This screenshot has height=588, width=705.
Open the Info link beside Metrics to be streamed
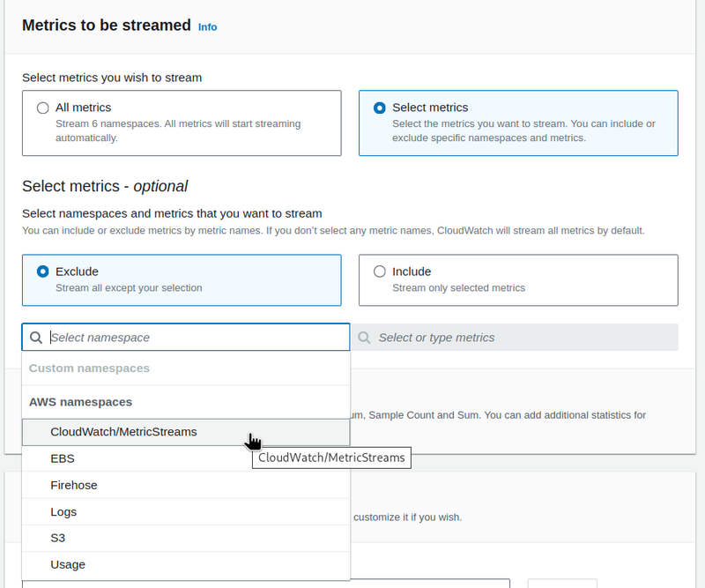207,27
